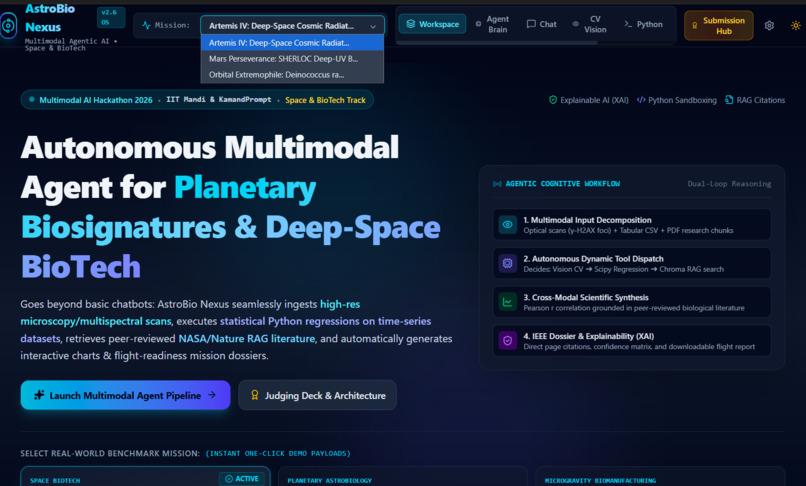Image resolution: width=806 pixels, height=486 pixels.
Task: Click the Python Sandboxing label
Action: [x=682, y=100]
